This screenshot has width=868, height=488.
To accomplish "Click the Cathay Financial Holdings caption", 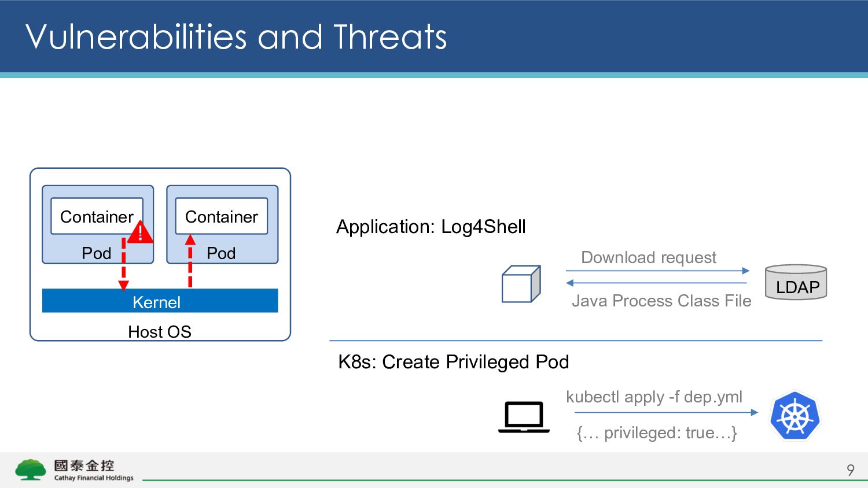I will coord(94,478).
